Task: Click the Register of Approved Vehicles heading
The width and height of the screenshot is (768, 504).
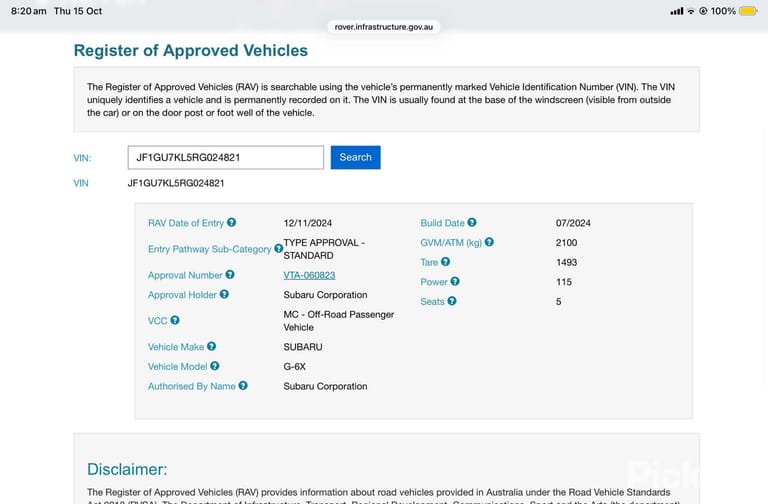Action: pos(191,50)
